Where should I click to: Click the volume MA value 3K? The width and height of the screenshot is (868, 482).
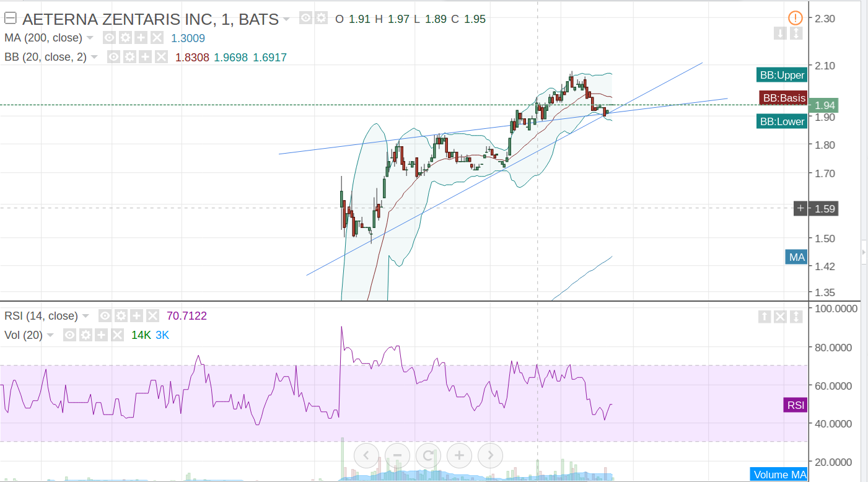(162, 335)
